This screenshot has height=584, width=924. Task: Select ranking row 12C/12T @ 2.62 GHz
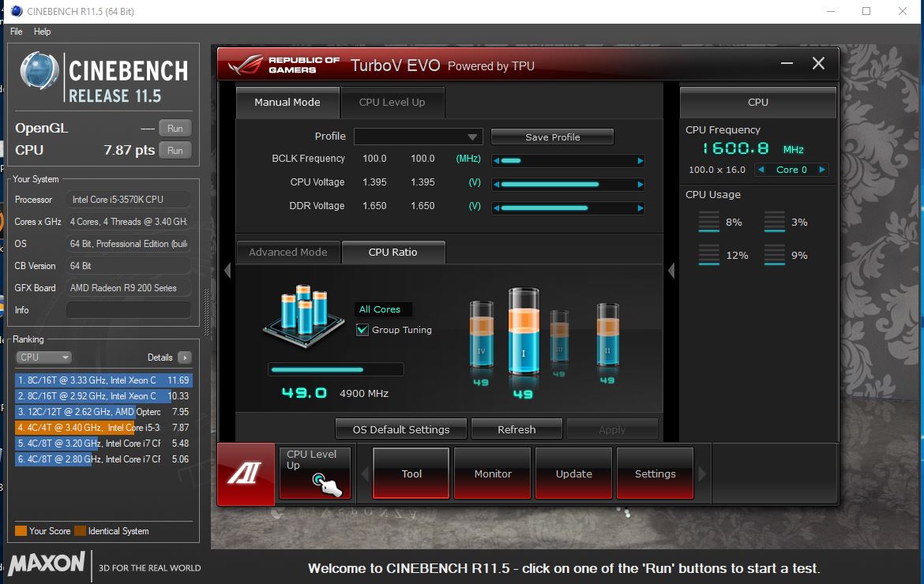103,411
